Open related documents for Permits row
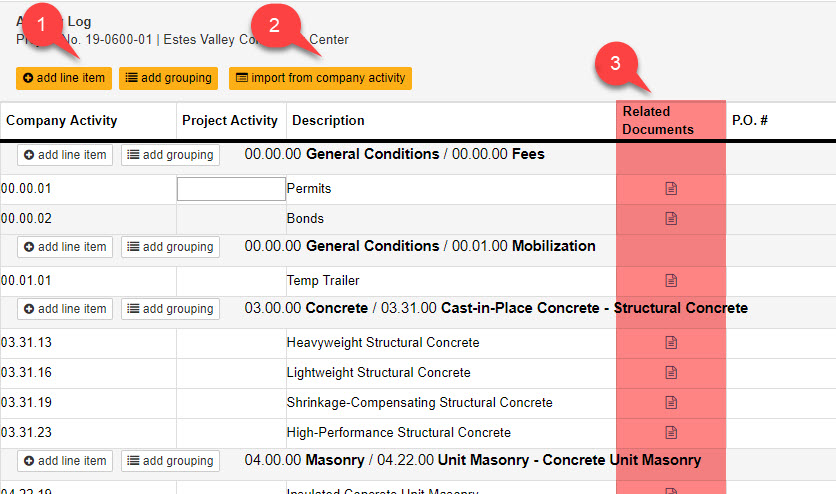The height and width of the screenshot is (494, 836). [x=671, y=189]
